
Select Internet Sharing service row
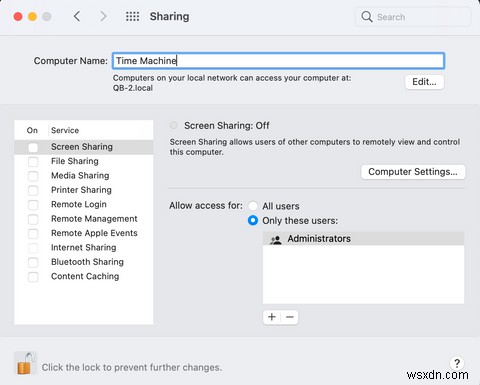coord(84,248)
